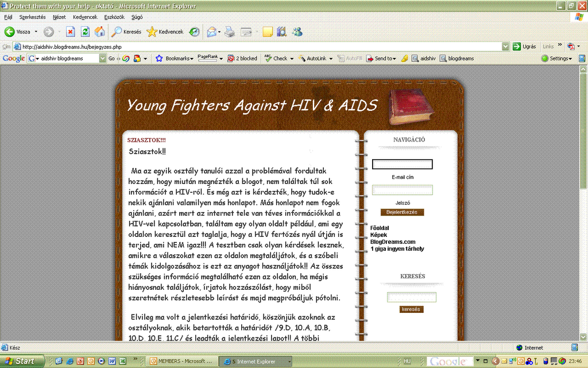Click the yellow note toolbar icon
The height and width of the screenshot is (368, 588).
pos(268,32)
